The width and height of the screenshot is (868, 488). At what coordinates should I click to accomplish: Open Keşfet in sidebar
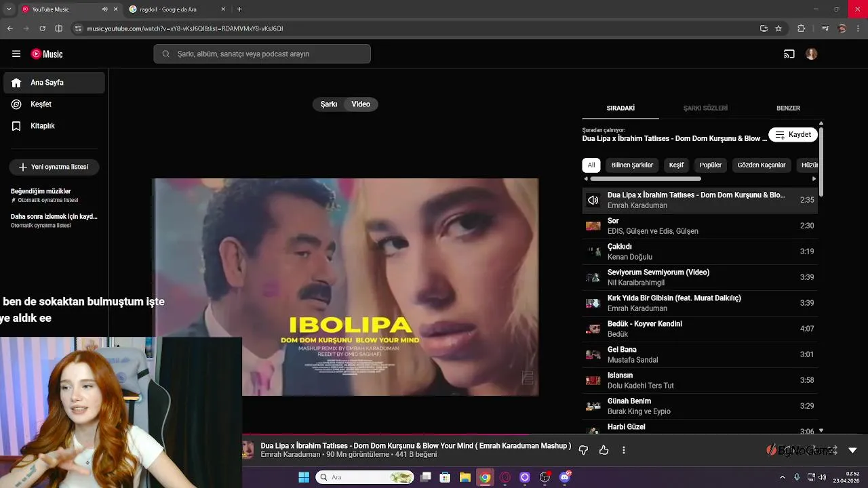[54, 104]
